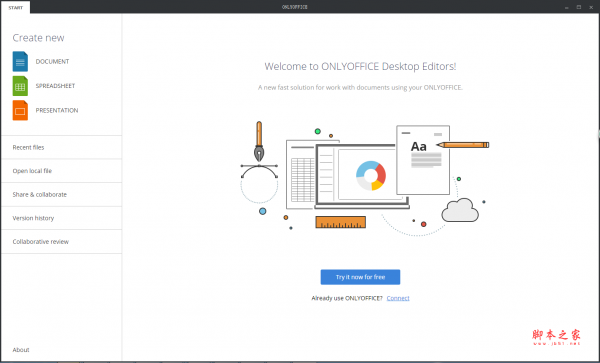
Task: Click the Try it now for free button
Action: [360, 277]
